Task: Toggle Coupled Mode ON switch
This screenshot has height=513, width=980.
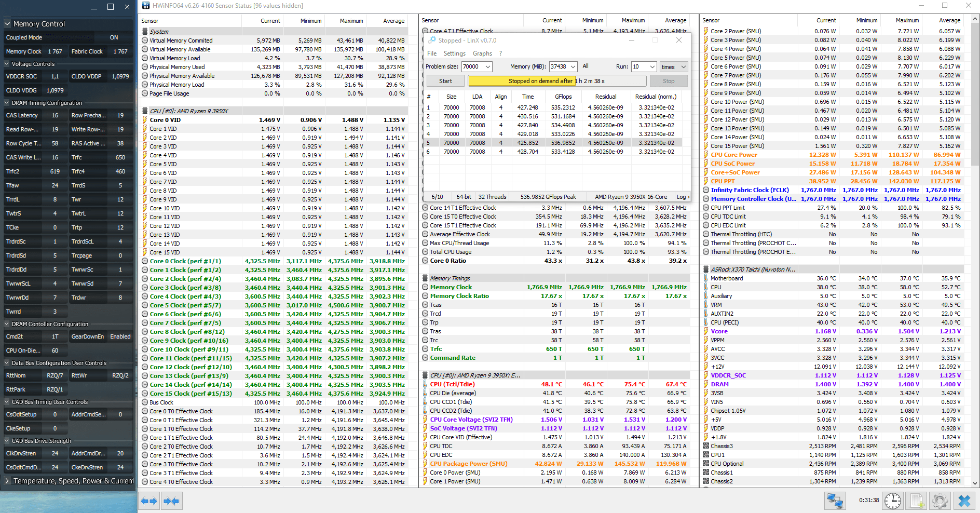Action: [x=114, y=37]
